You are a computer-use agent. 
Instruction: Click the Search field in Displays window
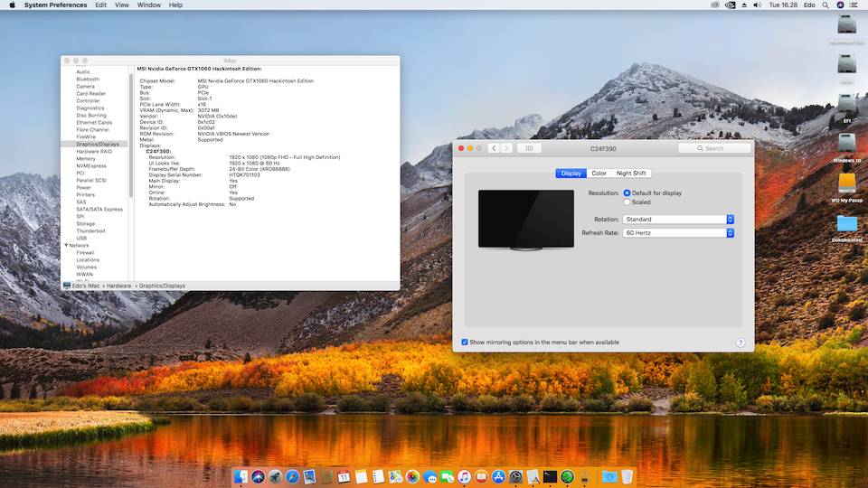(714, 148)
